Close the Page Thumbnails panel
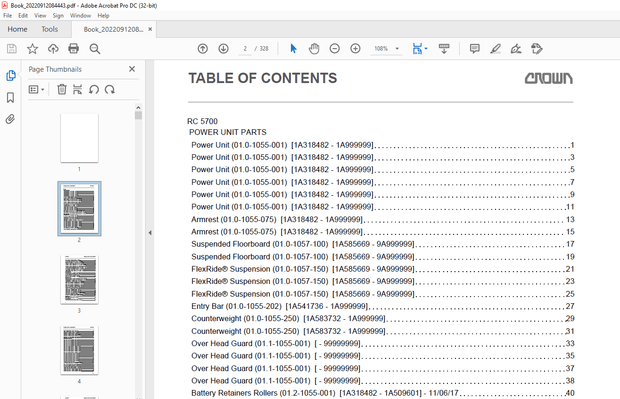Image resolution: width=620 pixels, height=399 pixels. coord(132,69)
